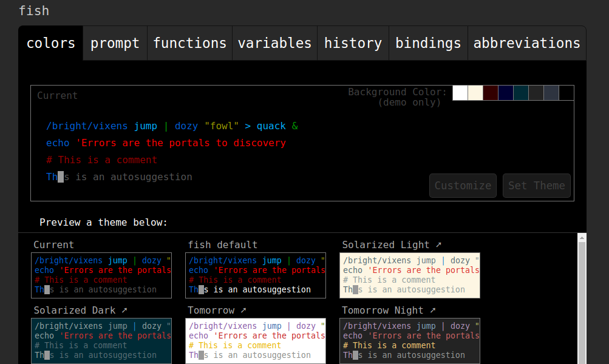
Task: Show the history tab
Action: coord(353,44)
